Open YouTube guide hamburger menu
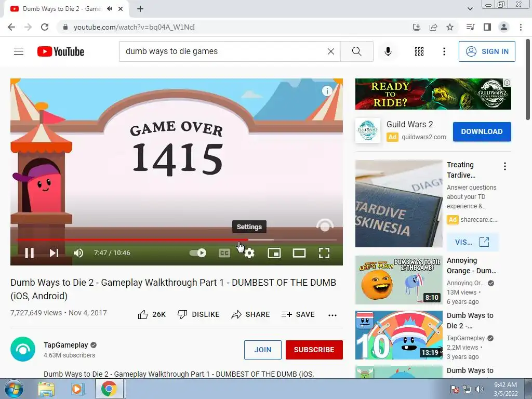The height and width of the screenshot is (399, 532). tap(19, 51)
